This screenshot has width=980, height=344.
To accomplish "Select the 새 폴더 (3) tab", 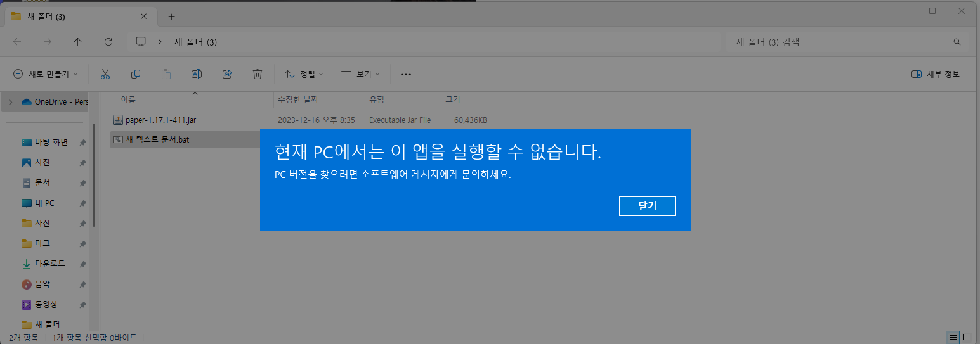I will click(x=80, y=16).
